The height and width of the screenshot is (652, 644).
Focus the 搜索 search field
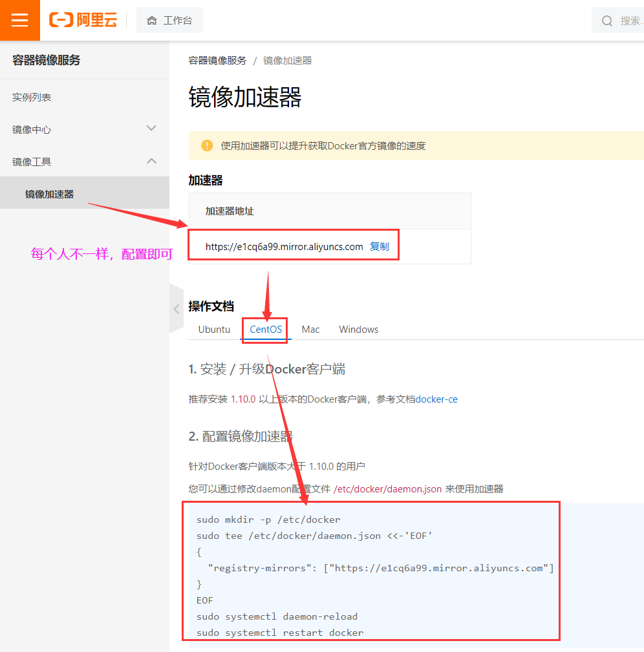tap(617, 21)
